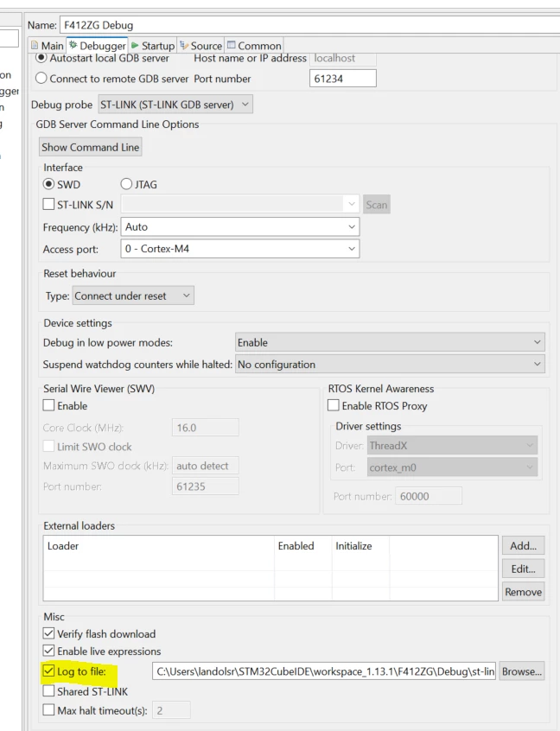Click the Initialize column header
Image resolution: width=560 pixels, height=731 pixels.
click(360, 546)
